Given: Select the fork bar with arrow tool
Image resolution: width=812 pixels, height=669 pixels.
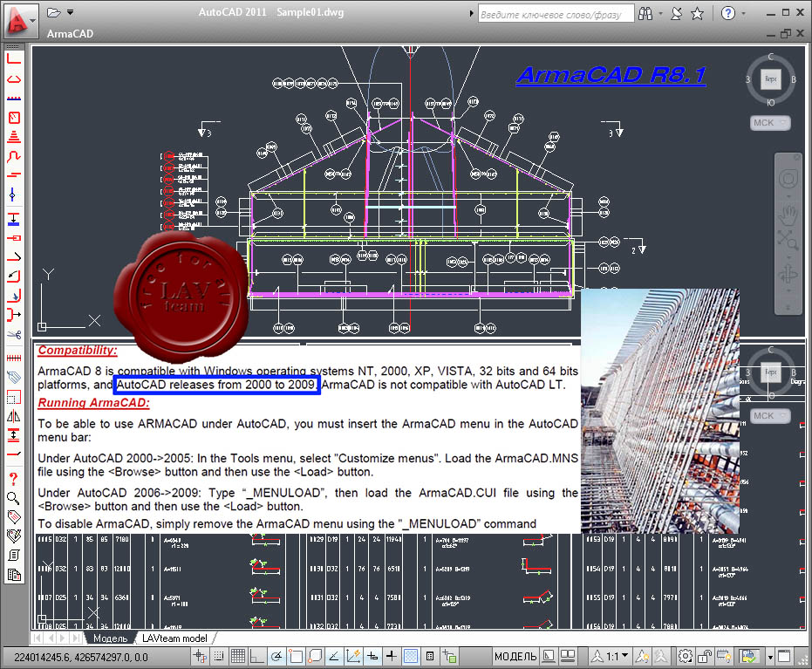Looking at the screenshot, I should coord(14,314).
